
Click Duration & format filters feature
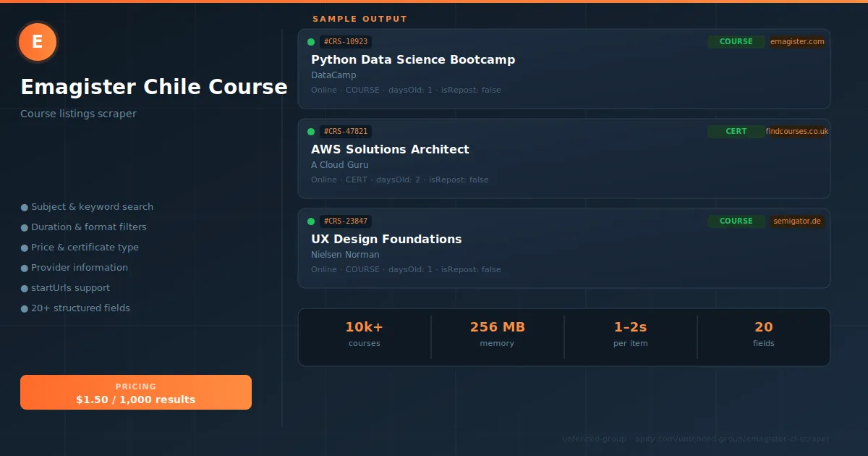click(89, 227)
